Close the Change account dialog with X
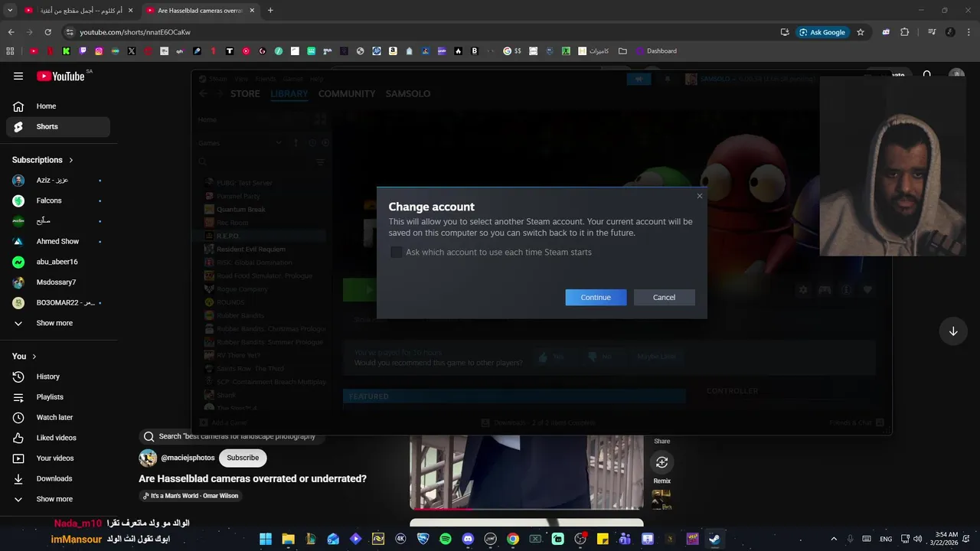The image size is (980, 551). tap(699, 196)
